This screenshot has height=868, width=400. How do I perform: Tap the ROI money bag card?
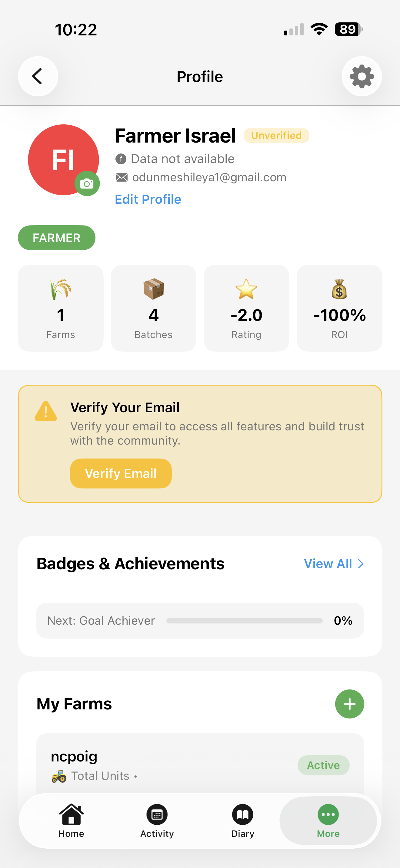tap(339, 308)
